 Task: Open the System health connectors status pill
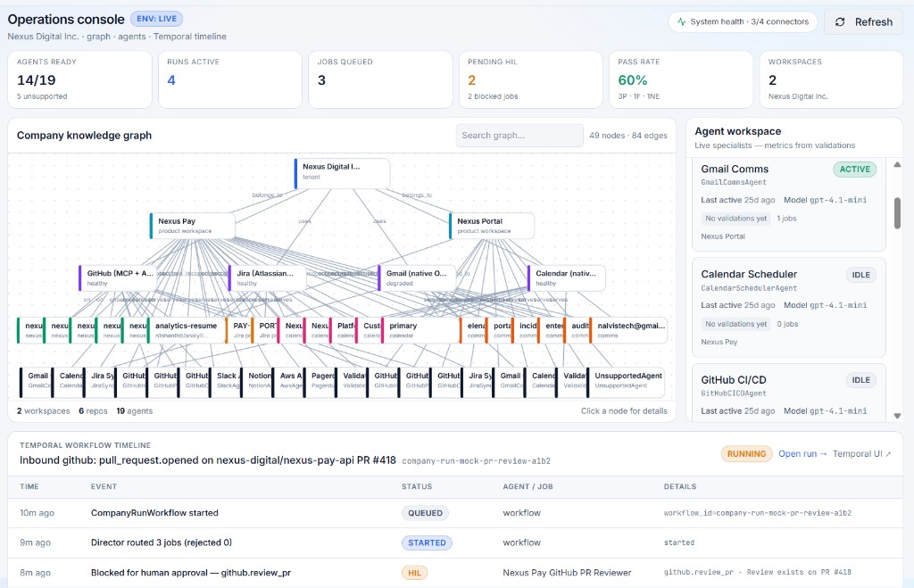[x=743, y=22]
